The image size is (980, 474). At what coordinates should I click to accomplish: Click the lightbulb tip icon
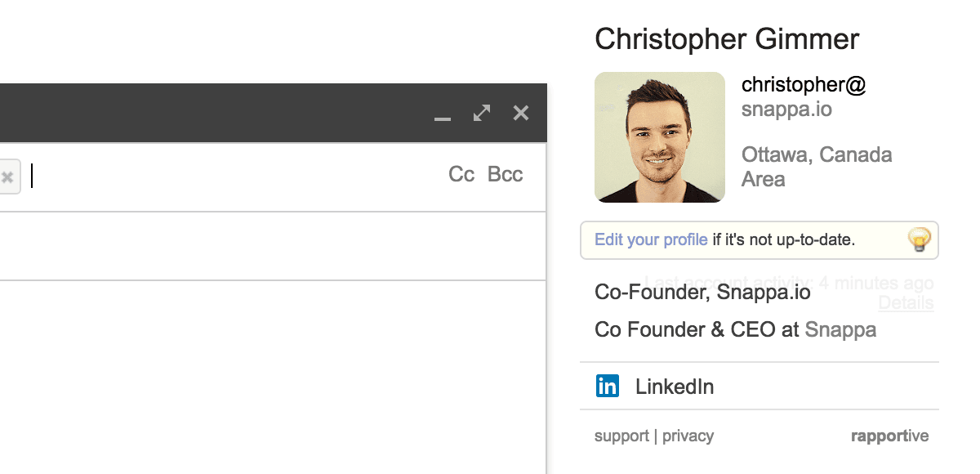[920, 239]
